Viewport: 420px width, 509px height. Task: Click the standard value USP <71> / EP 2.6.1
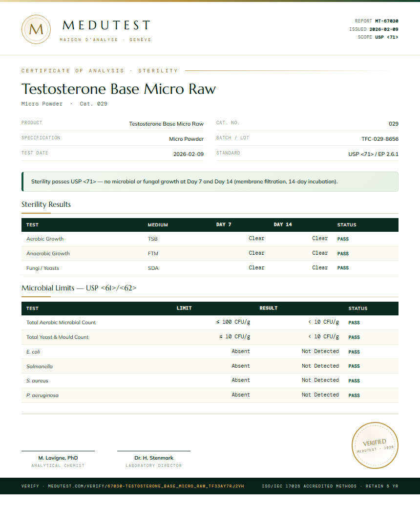[x=373, y=154]
